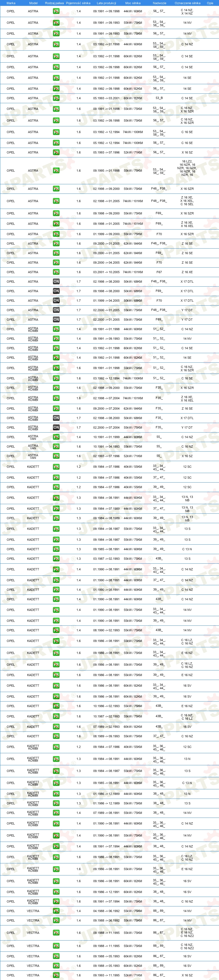Select 'ASTRA VAN' model cell in X 16 SZ row
This screenshot has height=980, width=219.
click(33, 456)
